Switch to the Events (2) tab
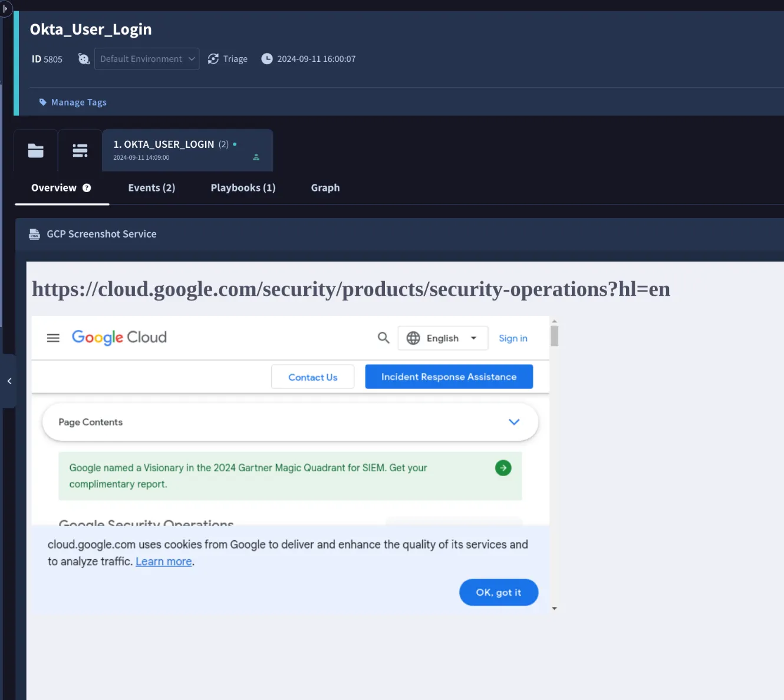Screen dimensions: 784x700 click(151, 187)
